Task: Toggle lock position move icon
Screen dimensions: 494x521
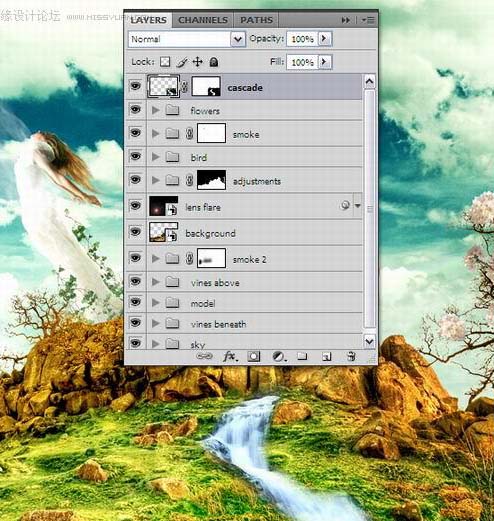Action: 198,62
